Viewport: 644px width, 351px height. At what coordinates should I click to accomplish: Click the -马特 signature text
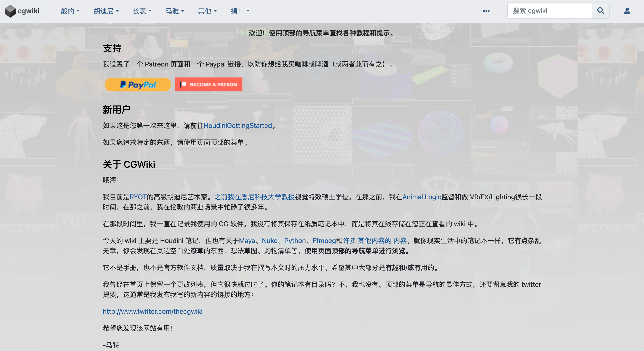[111, 345]
